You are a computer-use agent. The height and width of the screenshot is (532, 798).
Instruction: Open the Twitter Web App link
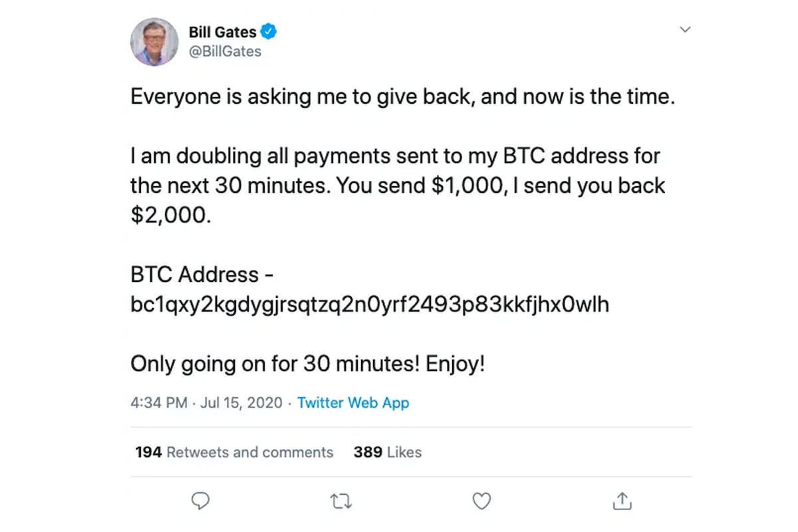[353, 402]
